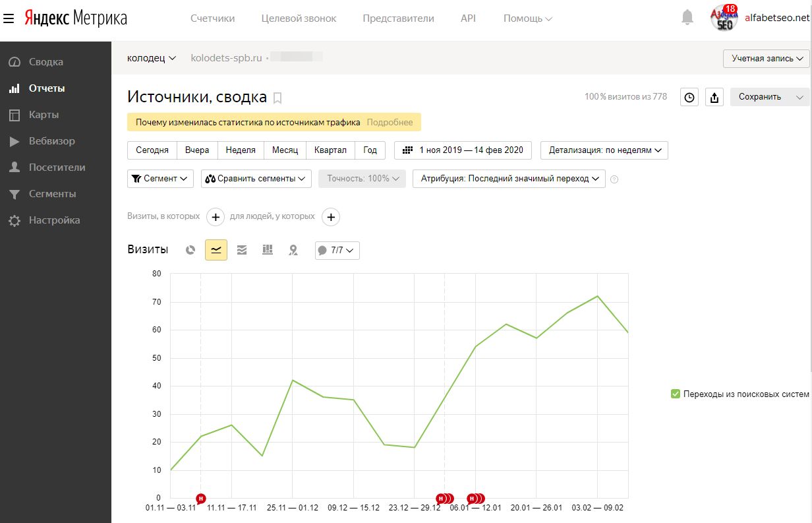Viewport: 812px width, 523px height.
Task: Click the Сохранить button
Action: [760, 97]
